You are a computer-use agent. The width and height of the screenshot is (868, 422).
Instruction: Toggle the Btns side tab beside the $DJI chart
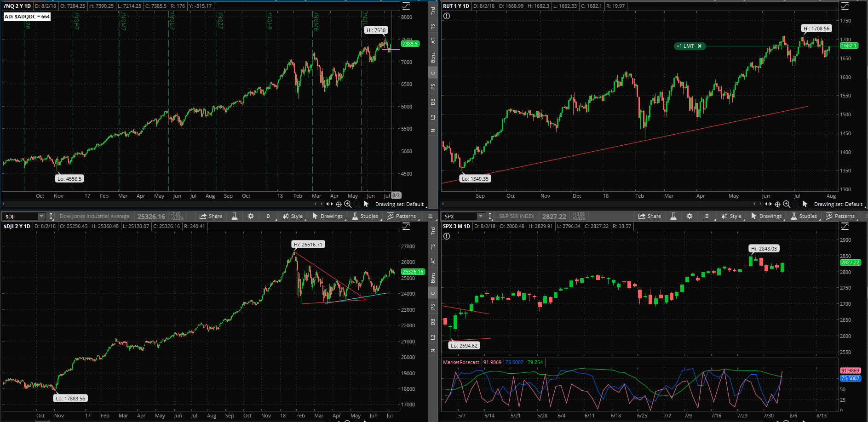point(433,278)
